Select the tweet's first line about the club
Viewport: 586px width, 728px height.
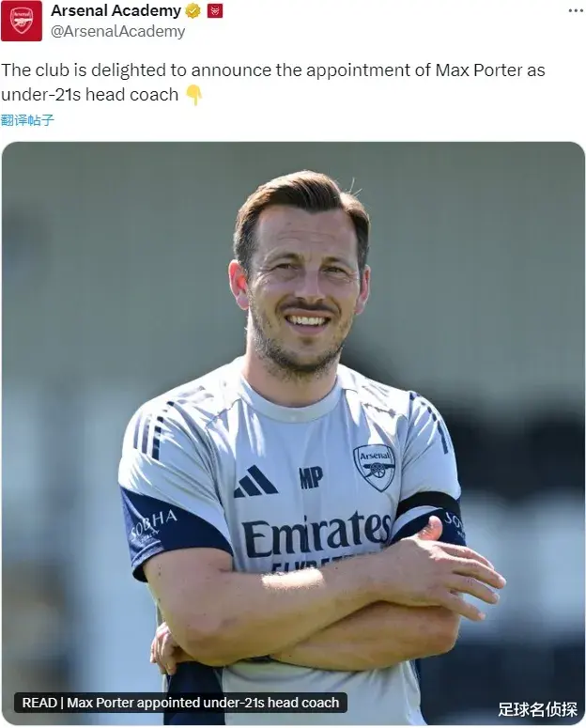tap(273, 70)
